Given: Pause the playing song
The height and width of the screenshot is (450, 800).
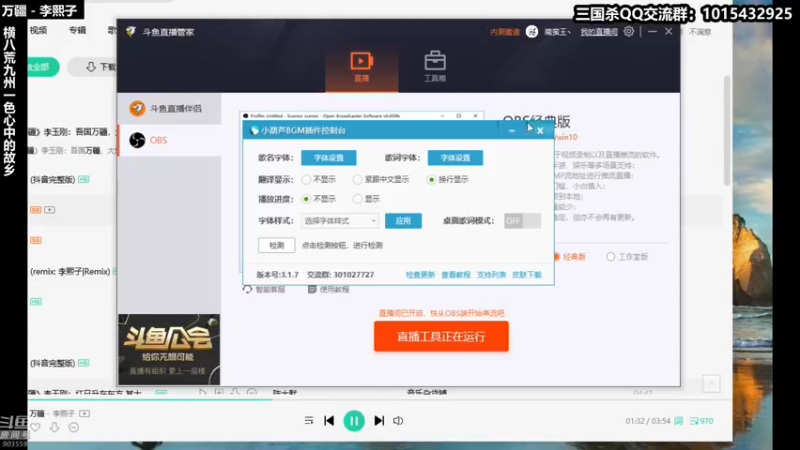Looking at the screenshot, I should [354, 421].
